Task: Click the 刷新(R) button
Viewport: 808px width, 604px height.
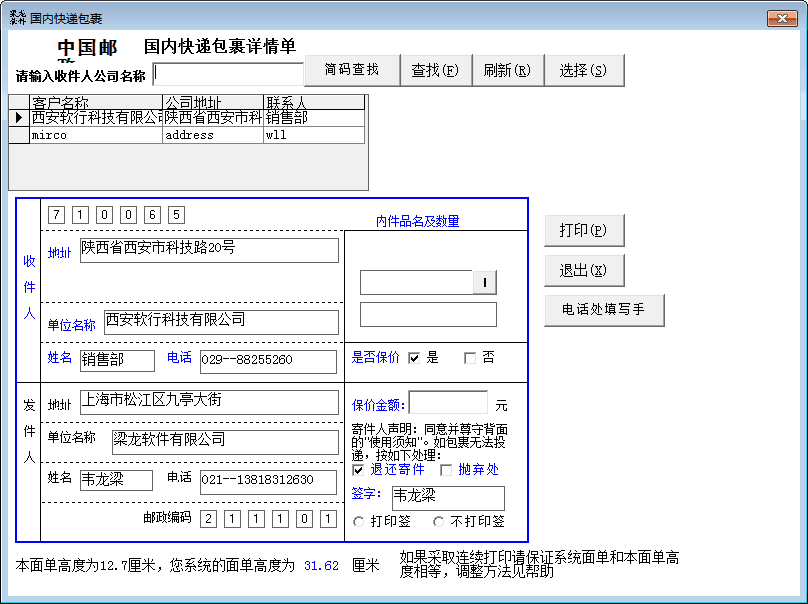Action: coord(507,70)
